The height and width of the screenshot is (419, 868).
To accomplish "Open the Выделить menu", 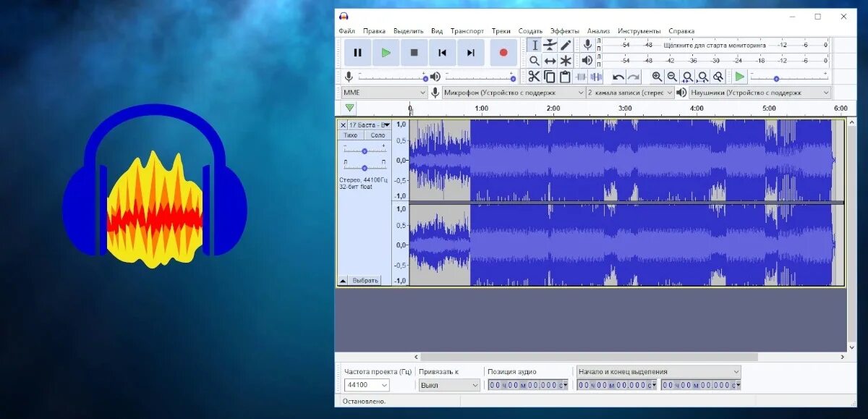I will tap(409, 31).
